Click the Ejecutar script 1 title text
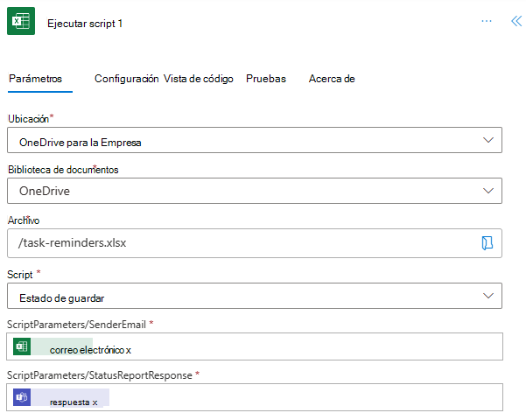 [85, 24]
